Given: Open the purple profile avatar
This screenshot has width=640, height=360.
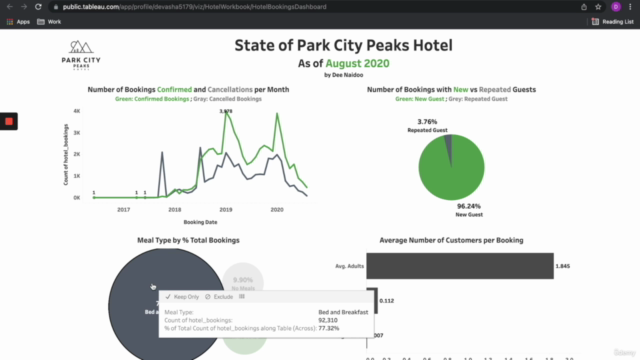Looking at the screenshot, I should point(616,7).
